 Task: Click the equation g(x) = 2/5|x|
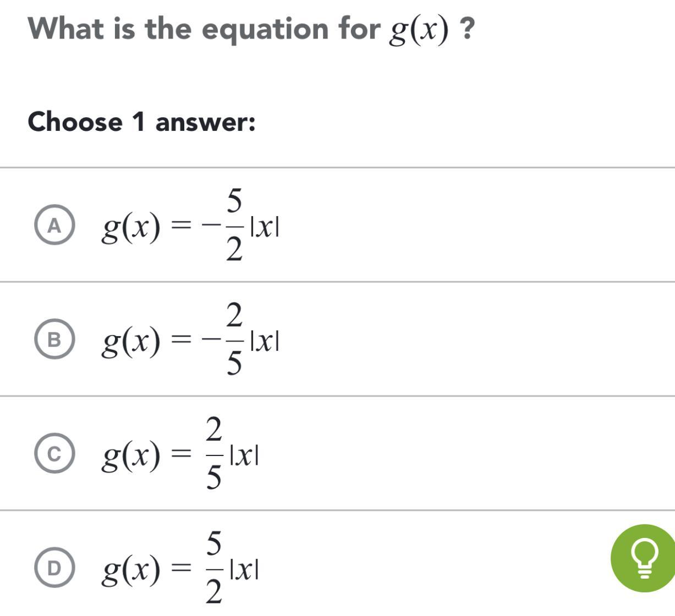coord(179,454)
